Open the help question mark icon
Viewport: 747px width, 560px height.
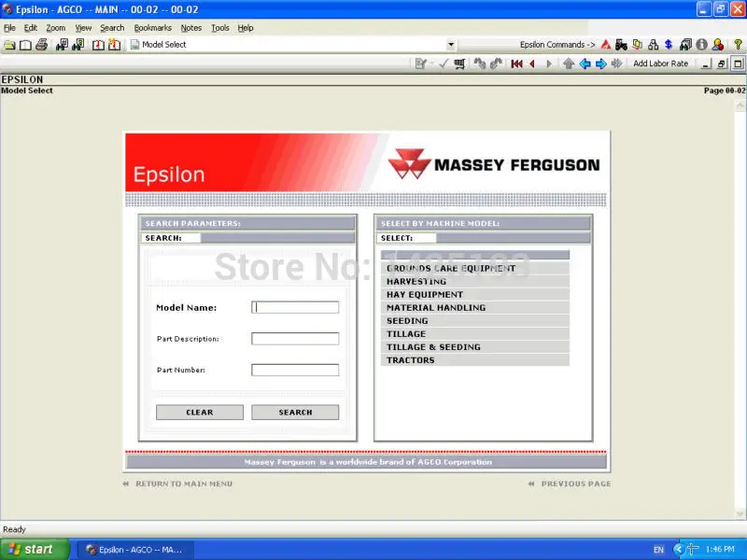[738, 44]
